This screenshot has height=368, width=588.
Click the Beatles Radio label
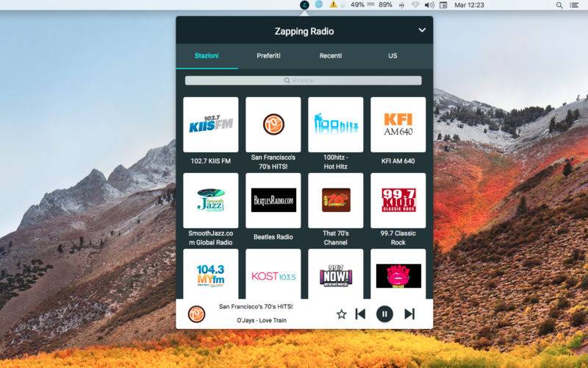[273, 237]
